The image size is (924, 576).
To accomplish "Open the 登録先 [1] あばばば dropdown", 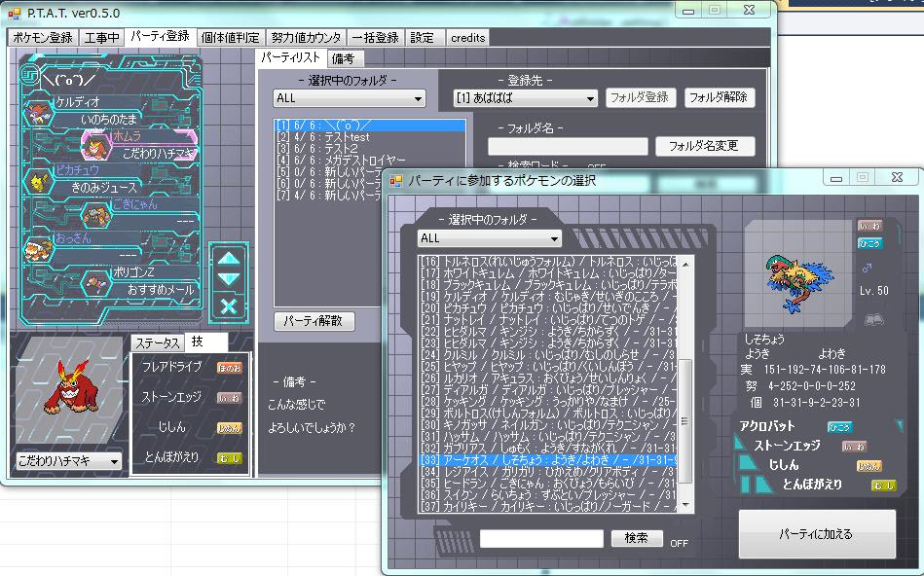I will pos(525,98).
